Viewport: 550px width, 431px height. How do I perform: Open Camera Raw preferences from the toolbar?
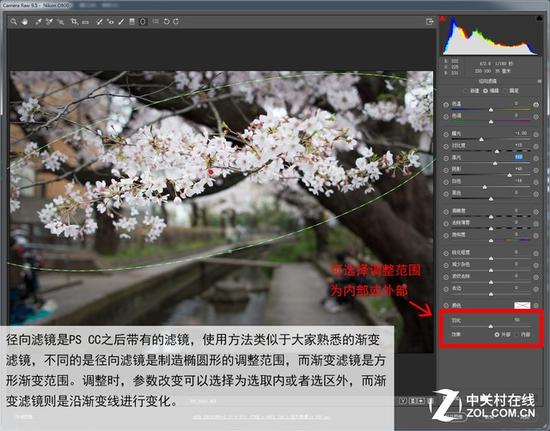155,22
